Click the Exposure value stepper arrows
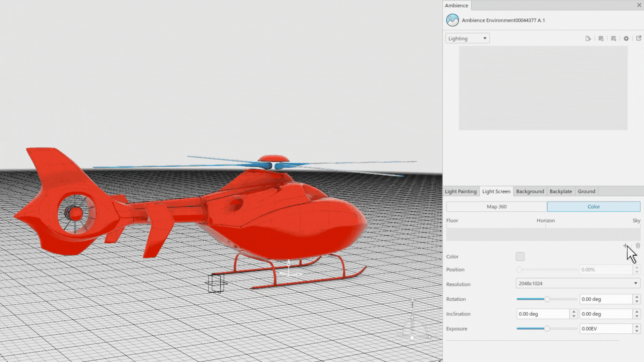 click(637, 328)
